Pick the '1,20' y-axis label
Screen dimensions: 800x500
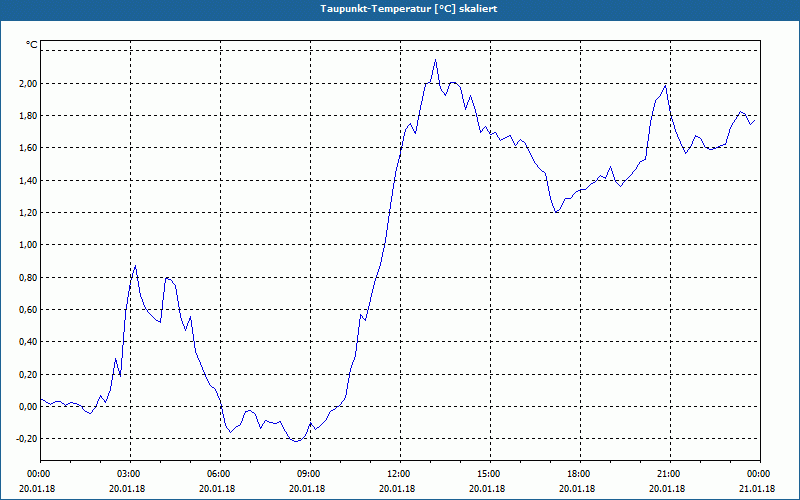28,213
